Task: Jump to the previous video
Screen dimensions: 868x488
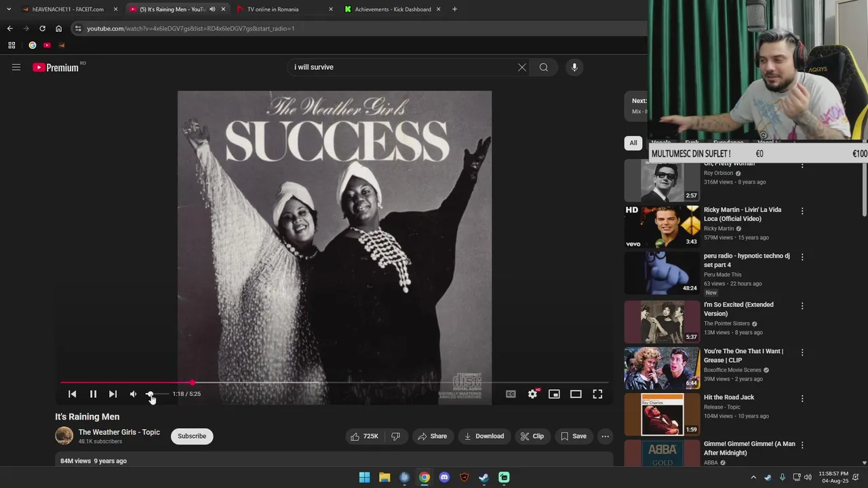Action: click(73, 394)
